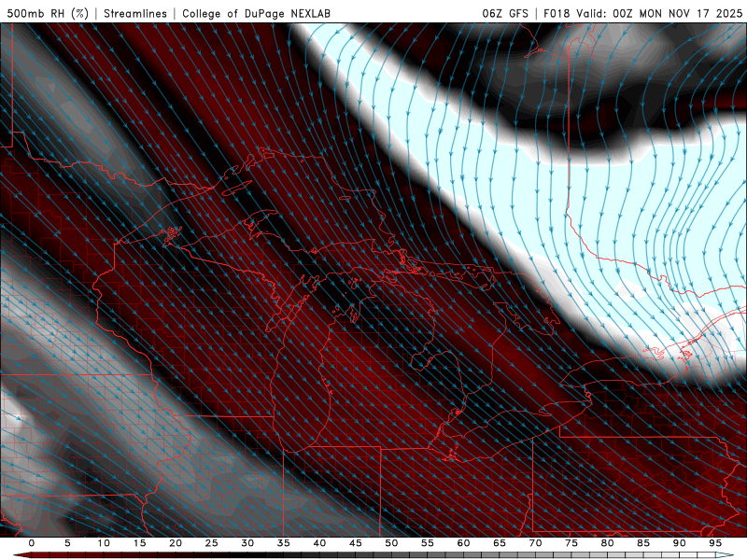This screenshot has width=747, height=560.
Task: Click the 15 label on the RH legend
Action: point(139,543)
